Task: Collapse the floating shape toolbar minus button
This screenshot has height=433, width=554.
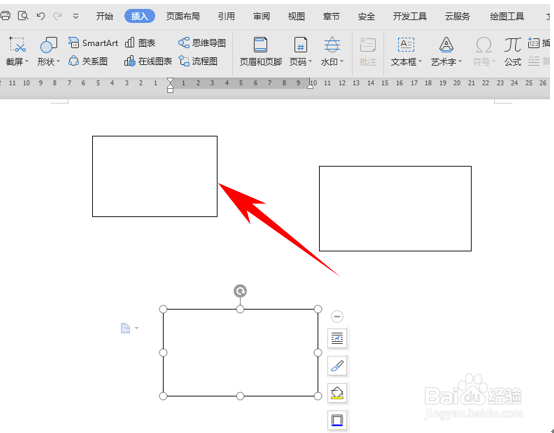Action: (x=337, y=316)
